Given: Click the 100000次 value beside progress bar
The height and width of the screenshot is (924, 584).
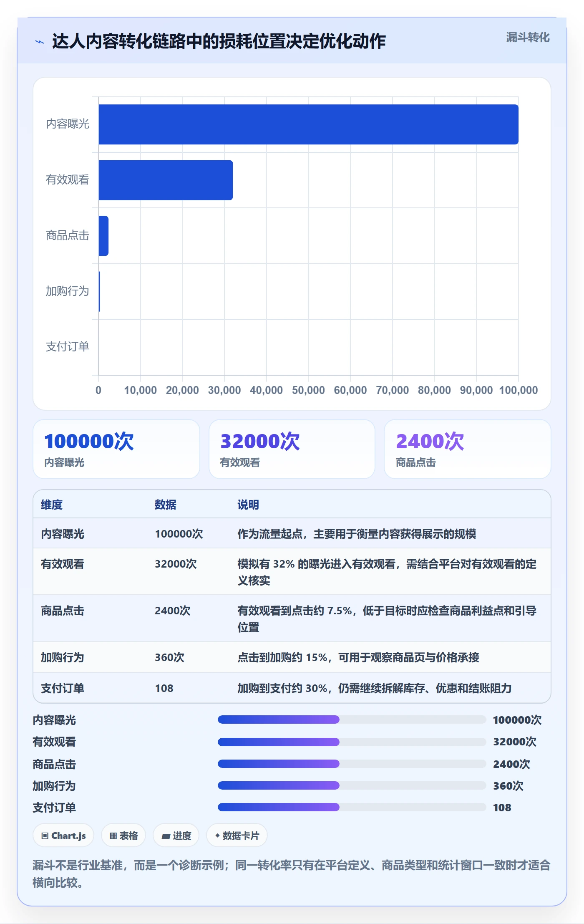Looking at the screenshot, I should [517, 720].
